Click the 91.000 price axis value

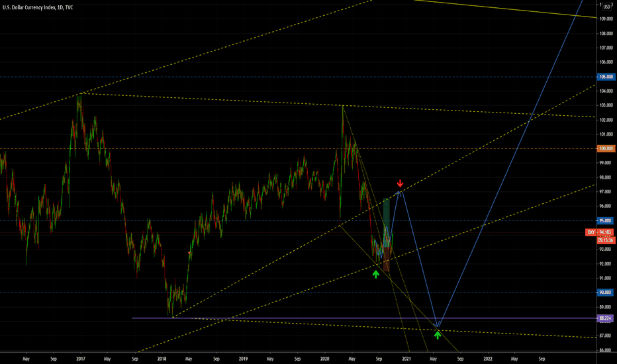click(606, 278)
